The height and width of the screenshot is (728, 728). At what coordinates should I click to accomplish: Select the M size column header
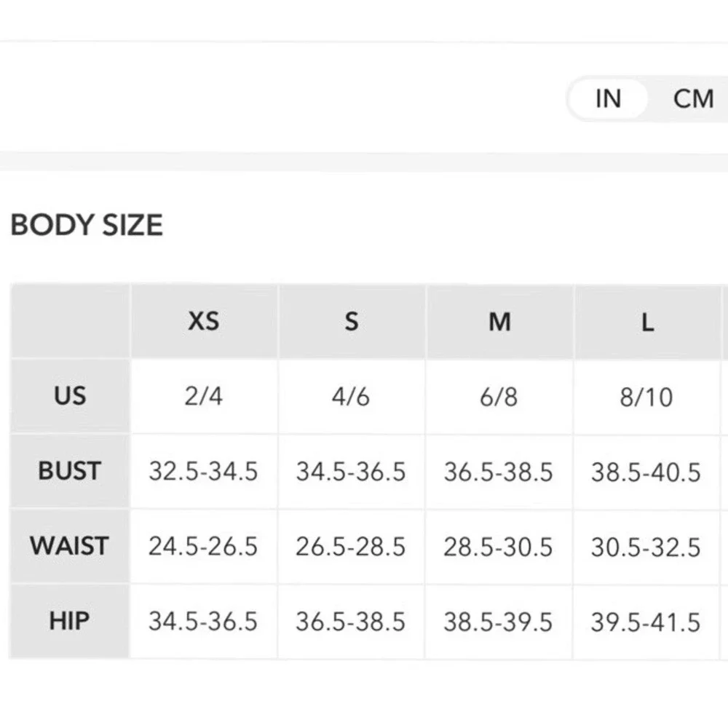[499, 321]
